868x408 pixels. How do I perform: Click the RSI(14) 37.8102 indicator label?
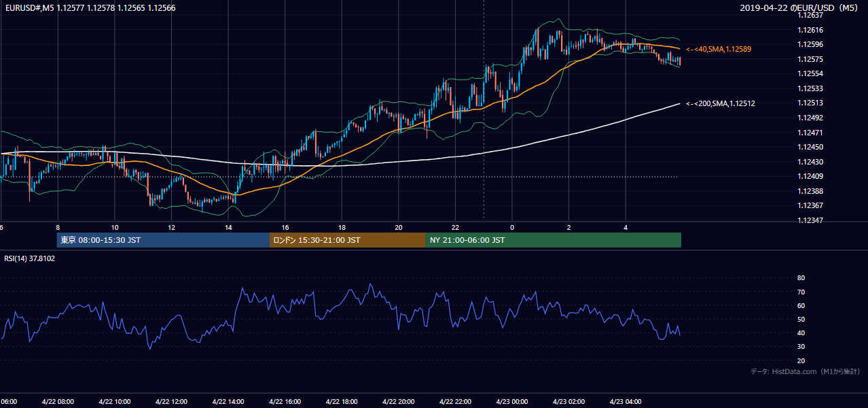click(x=30, y=258)
